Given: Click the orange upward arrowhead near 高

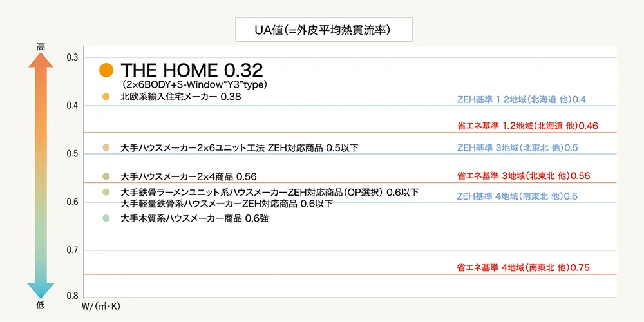Looking at the screenshot, I should click(40, 59).
